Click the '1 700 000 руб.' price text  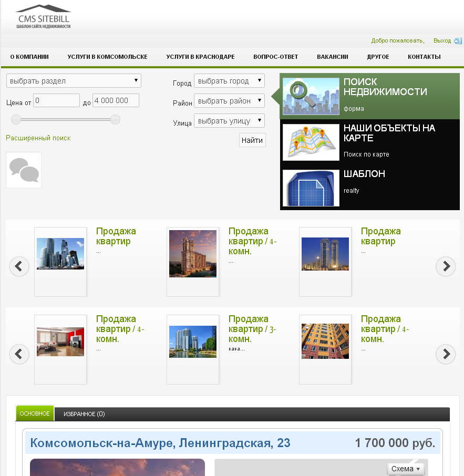click(x=395, y=443)
